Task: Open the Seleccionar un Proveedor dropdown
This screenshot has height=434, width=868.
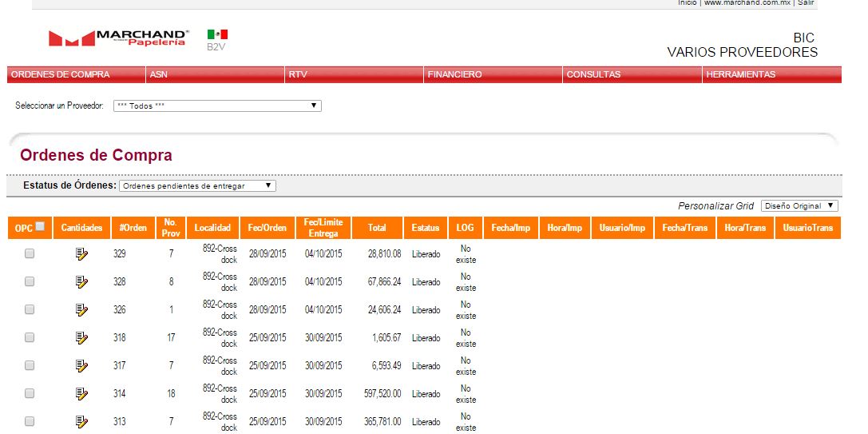Action: [217, 106]
